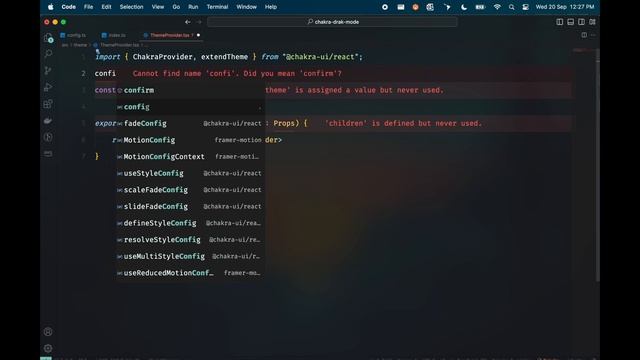The image size is (640, 360).
Task: Split the editor to the right
Action: tap(584, 35)
